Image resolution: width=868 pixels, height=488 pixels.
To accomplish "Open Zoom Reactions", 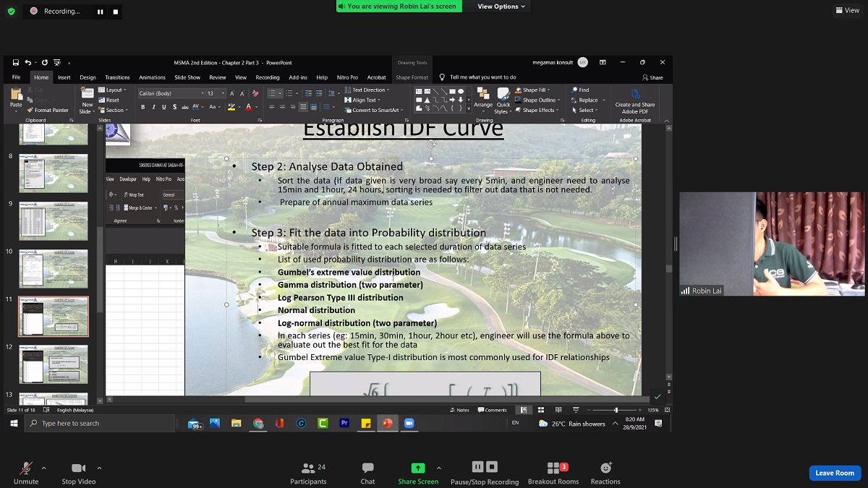I will [605, 474].
